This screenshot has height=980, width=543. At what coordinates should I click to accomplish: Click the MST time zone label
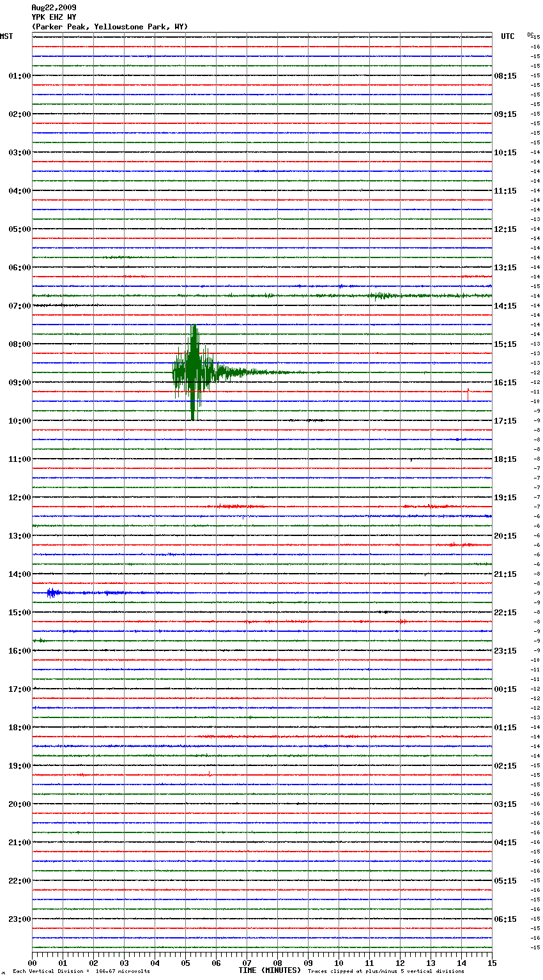click(x=6, y=36)
